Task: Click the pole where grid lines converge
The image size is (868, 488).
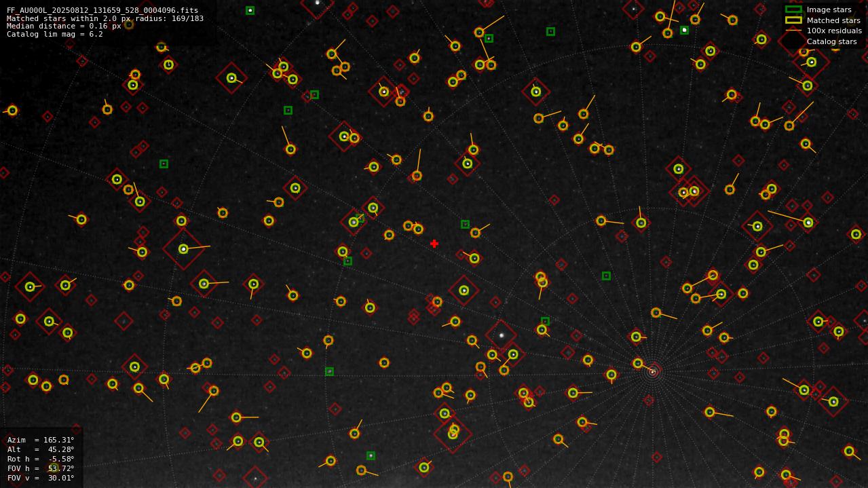Action: click(652, 372)
